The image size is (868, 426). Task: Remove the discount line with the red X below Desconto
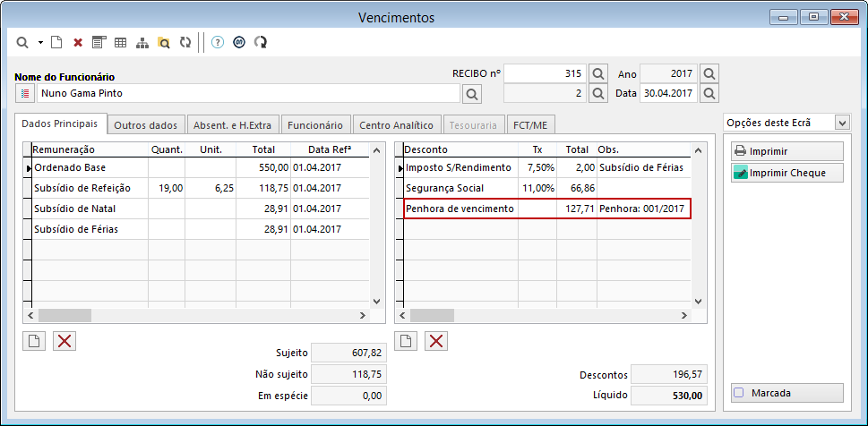tap(435, 340)
